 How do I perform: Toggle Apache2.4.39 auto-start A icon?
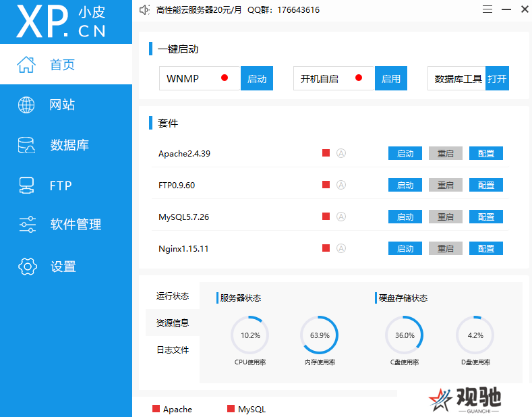[x=341, y=153]
